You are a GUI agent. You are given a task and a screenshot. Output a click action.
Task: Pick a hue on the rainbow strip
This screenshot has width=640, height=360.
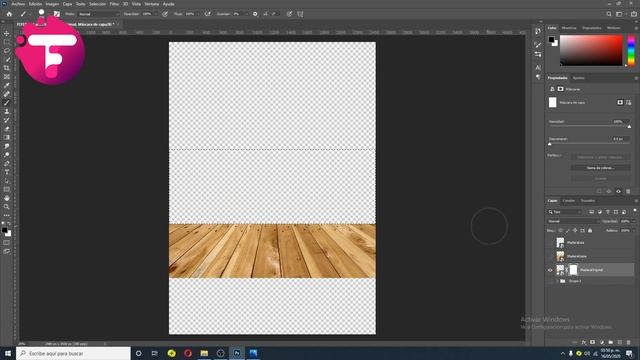(631, 51)
